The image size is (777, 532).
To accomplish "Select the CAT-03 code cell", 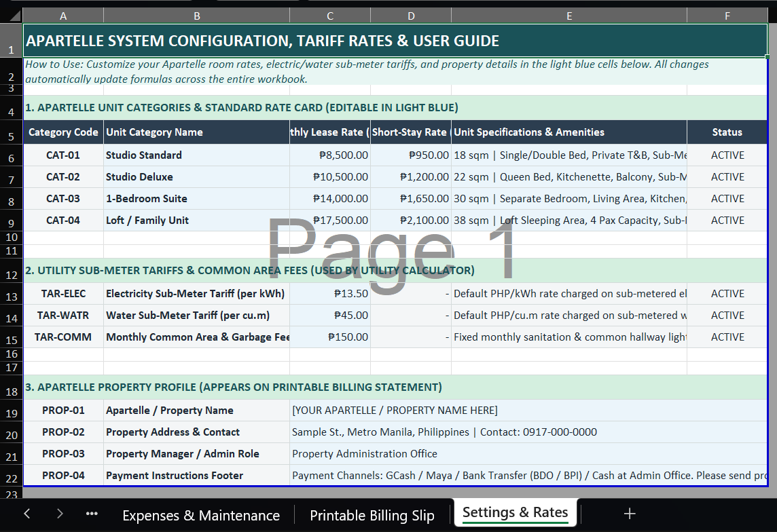I will point(63,198).
